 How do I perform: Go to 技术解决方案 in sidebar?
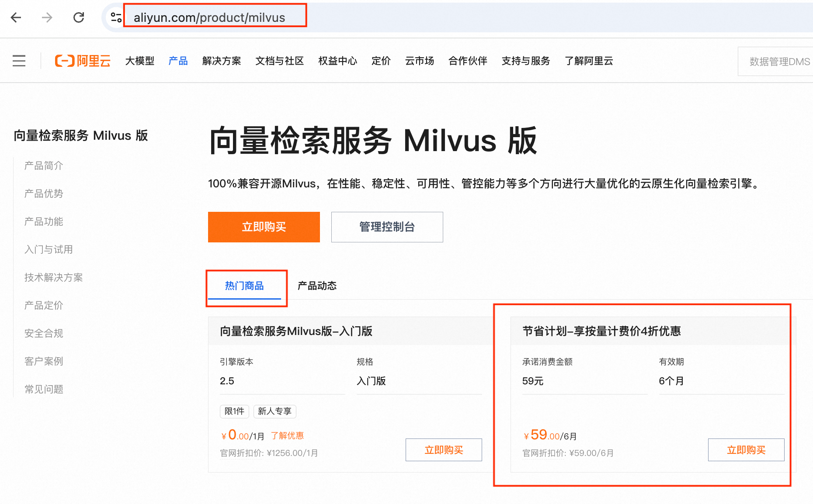click(x=53, y=277)
